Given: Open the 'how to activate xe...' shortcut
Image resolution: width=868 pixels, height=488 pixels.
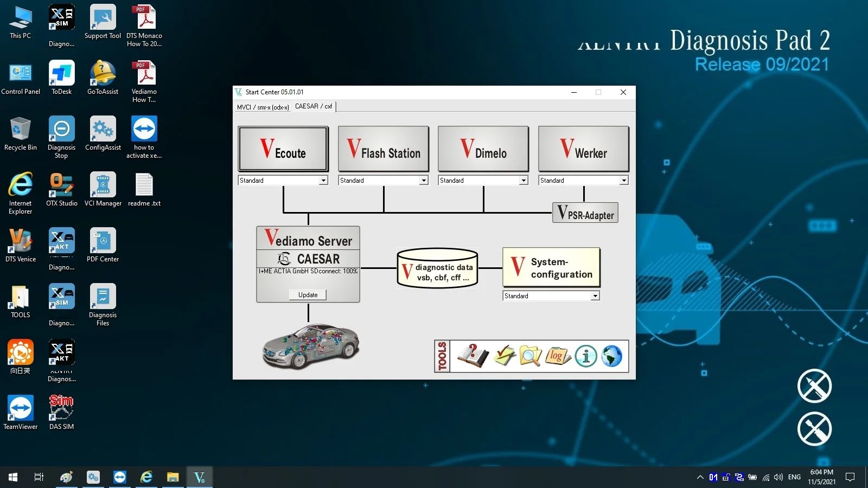Looking at the screenshot, I should click(x=144, y=138).
